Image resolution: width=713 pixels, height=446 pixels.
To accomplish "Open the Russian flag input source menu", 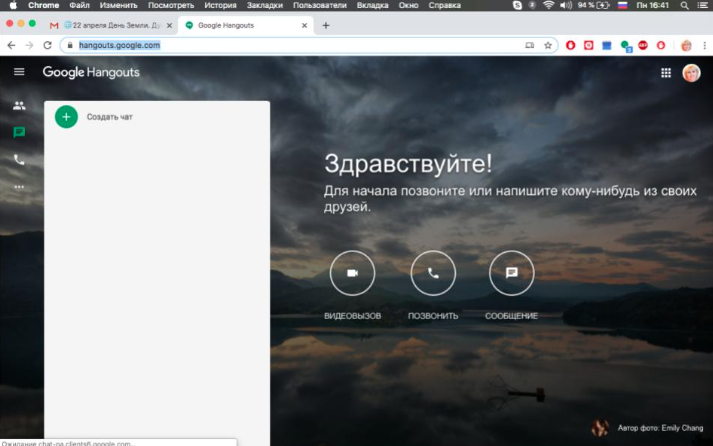I will 622,5.
